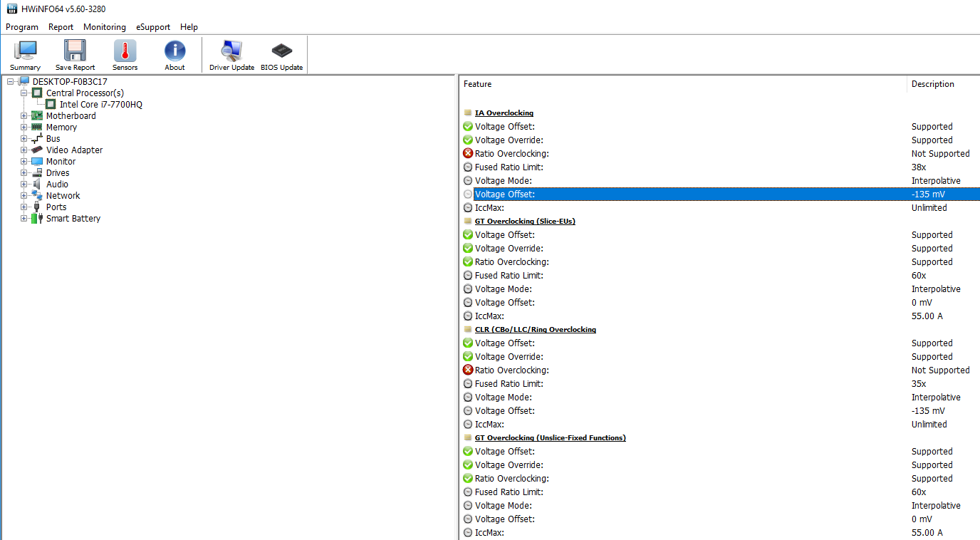Open the Summary toolbar icon
Image resolution: width=980 pixels, height=540 pixels.
tap(26, 51)
